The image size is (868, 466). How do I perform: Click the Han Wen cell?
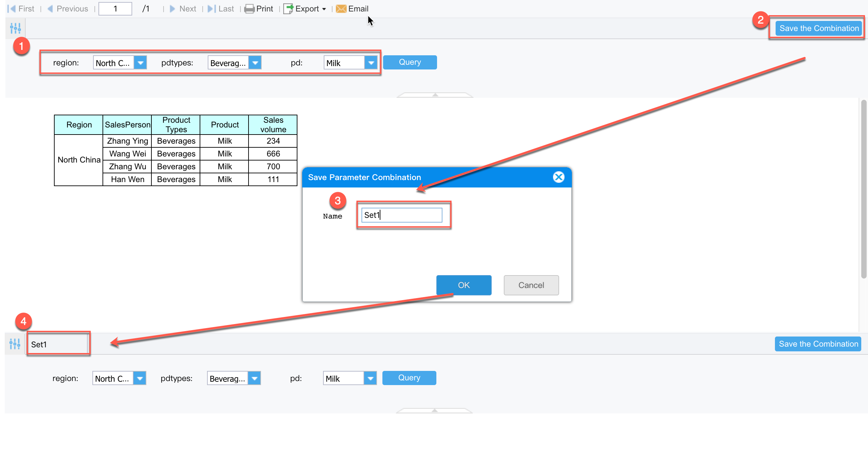(127, 179)
